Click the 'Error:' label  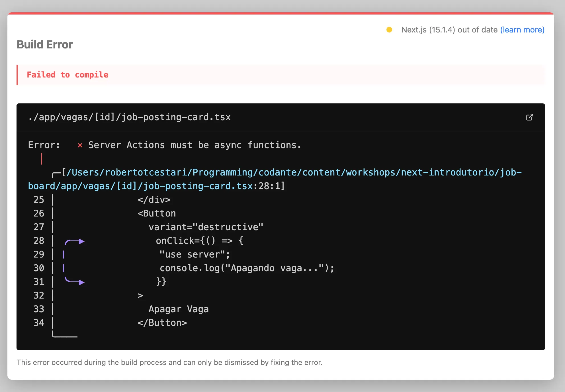(44, 145)
